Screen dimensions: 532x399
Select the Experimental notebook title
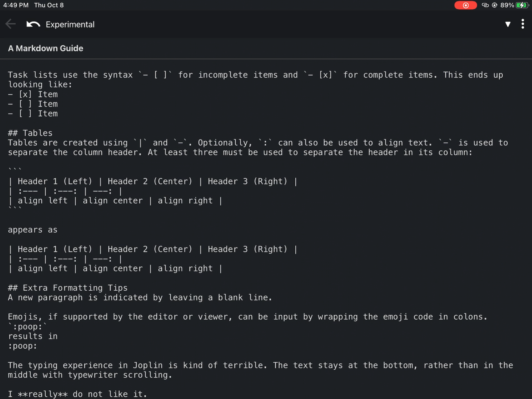70,24
